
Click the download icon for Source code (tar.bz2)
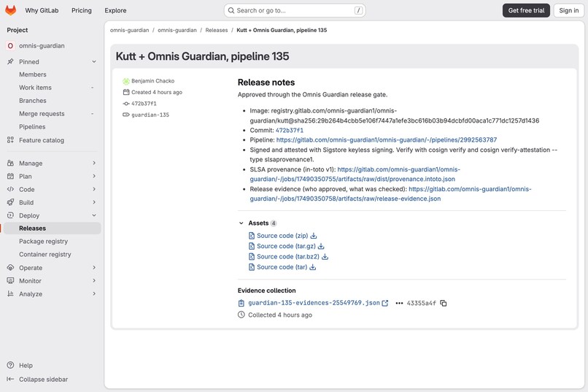[325, 256]
